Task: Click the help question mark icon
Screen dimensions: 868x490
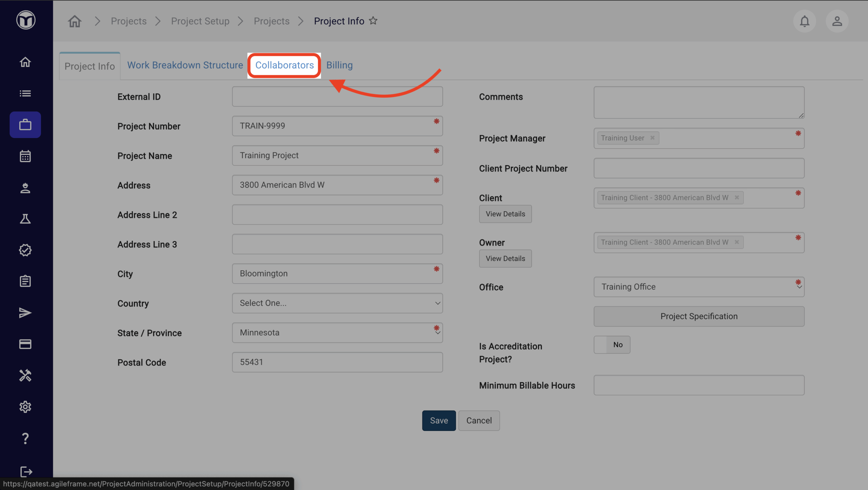Action: tap(25, 438)
